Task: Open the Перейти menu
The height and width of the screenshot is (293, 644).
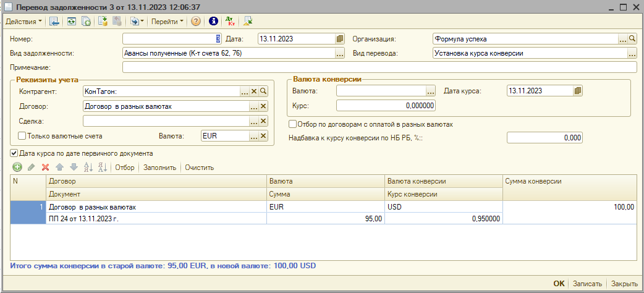Action: point(167,21)
